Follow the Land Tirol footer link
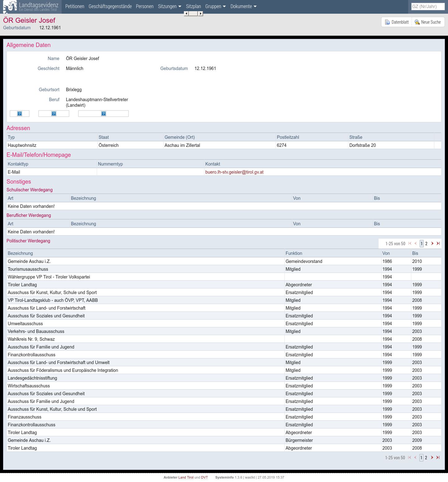 [x=186, y=477]
